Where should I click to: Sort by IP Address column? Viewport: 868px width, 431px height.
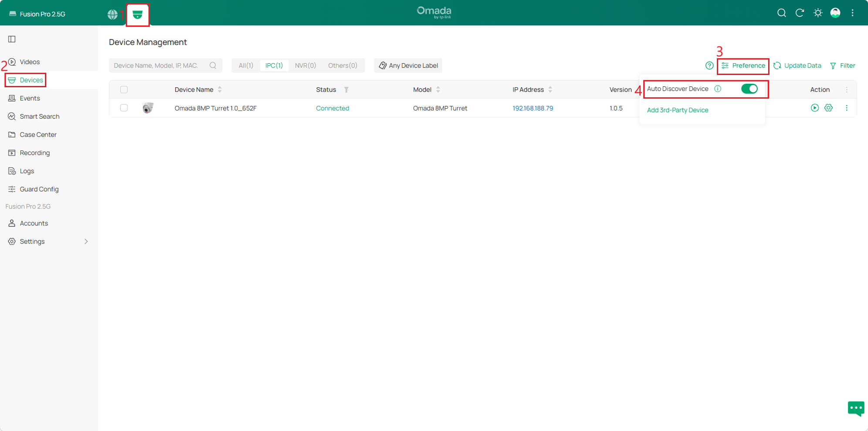[x=550, y=89]
